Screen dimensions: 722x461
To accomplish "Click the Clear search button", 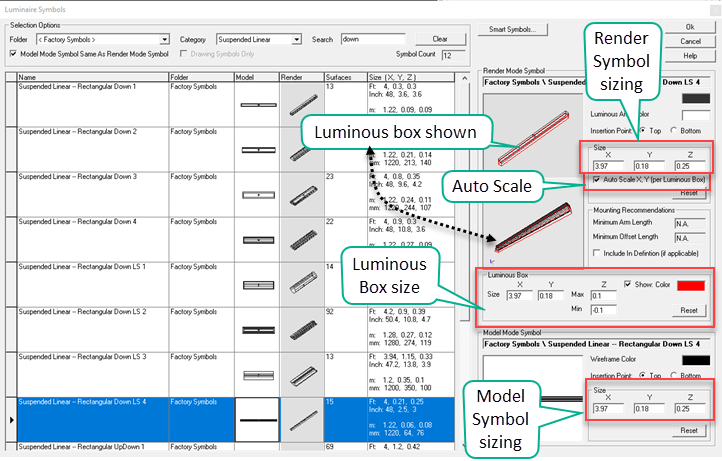I will (440, 39).
